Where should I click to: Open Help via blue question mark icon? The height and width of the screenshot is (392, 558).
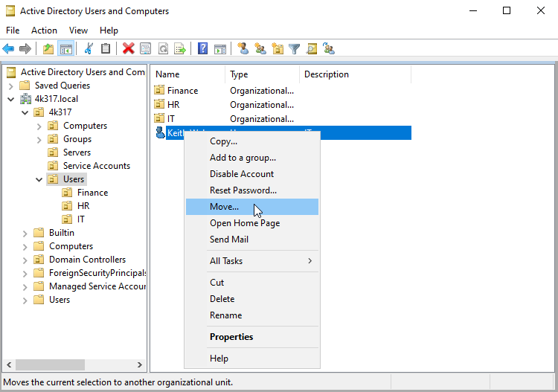(x=202, y=49)
